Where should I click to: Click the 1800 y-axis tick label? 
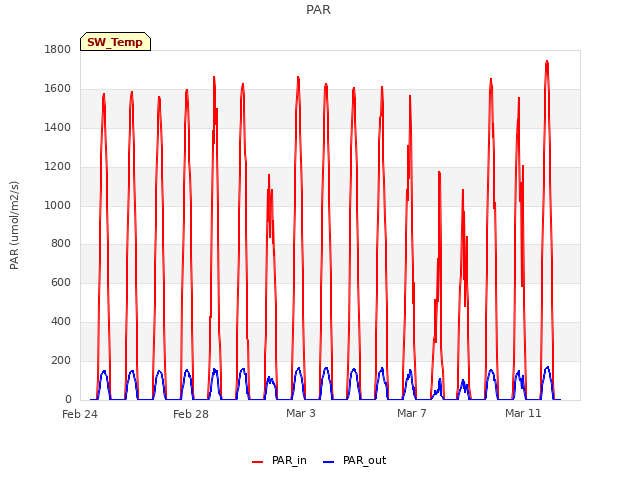(58, 49)
